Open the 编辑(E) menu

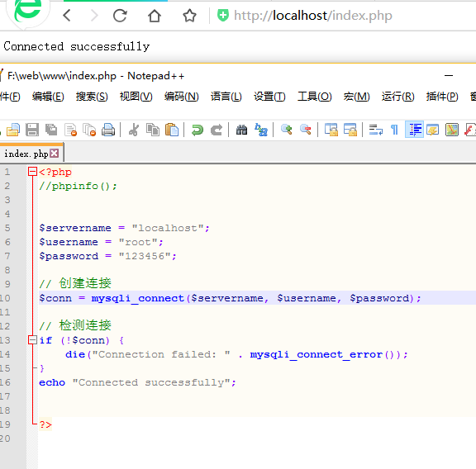point(48,97)
